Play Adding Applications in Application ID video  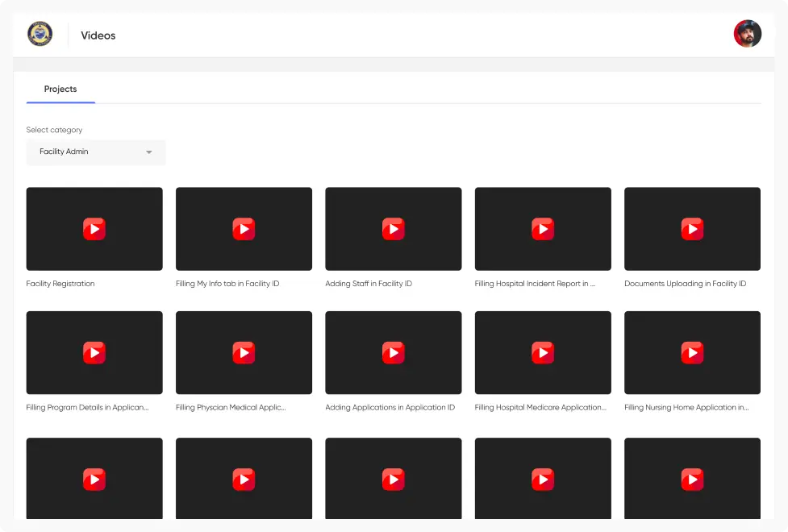[x=393, y=352]
